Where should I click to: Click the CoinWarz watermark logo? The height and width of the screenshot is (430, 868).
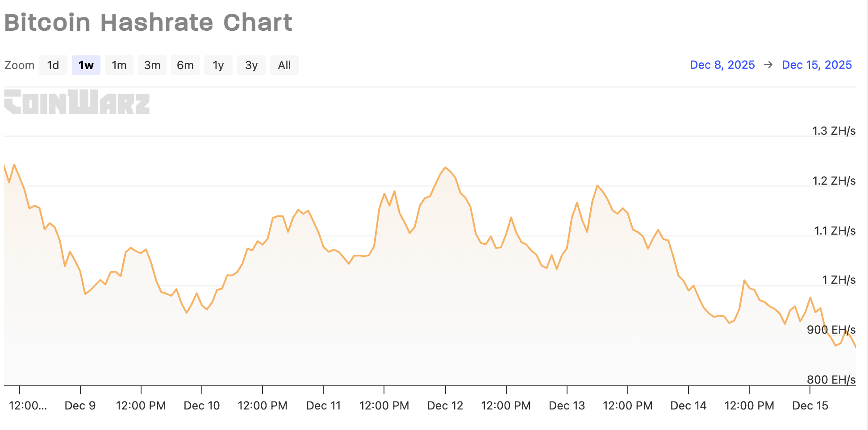(77, 102)
